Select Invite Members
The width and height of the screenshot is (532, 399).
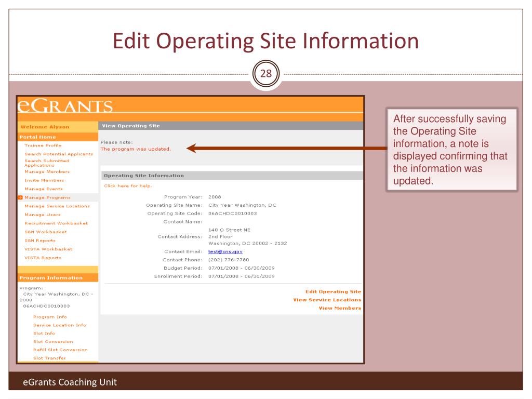45,180
